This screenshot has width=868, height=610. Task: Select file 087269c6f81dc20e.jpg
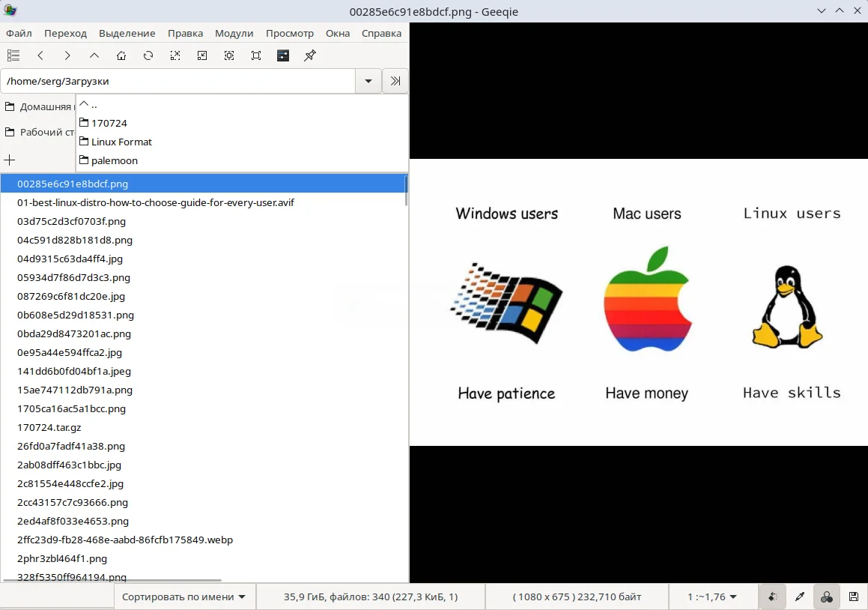(203, 296)
